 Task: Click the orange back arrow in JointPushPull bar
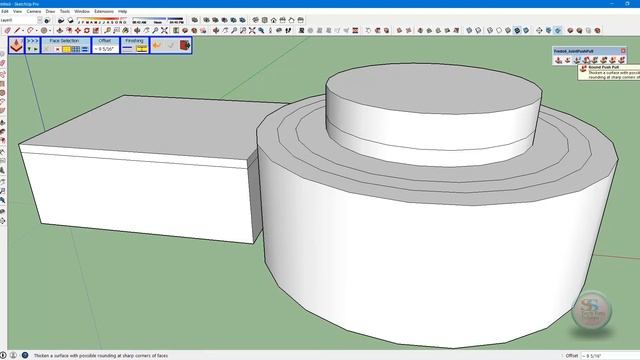pos(157,45)
